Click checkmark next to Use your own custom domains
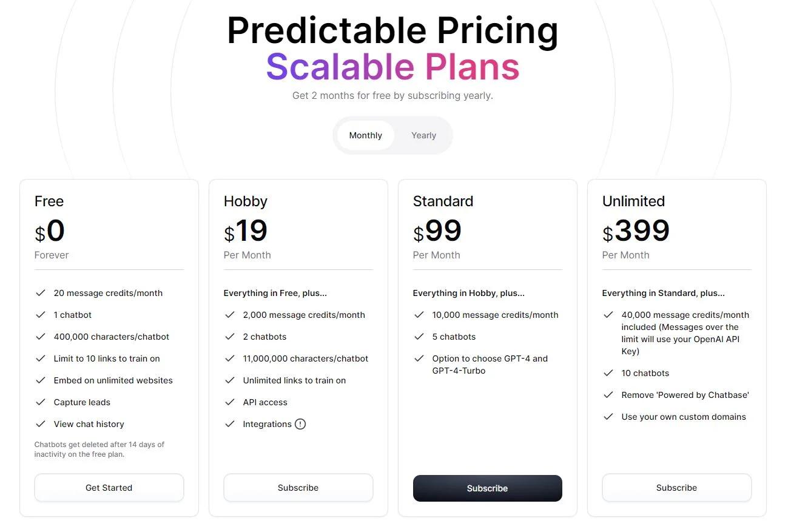Viewport: 791px width, 532px height. point(608,417)
